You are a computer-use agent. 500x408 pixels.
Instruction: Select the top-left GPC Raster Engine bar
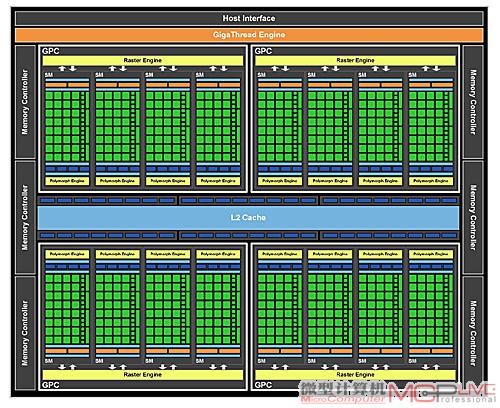point(143,60)
